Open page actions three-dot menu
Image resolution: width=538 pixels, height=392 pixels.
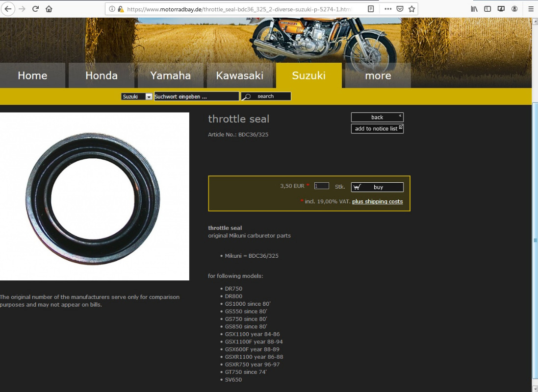pyautogui.click(x=388, y=9)
